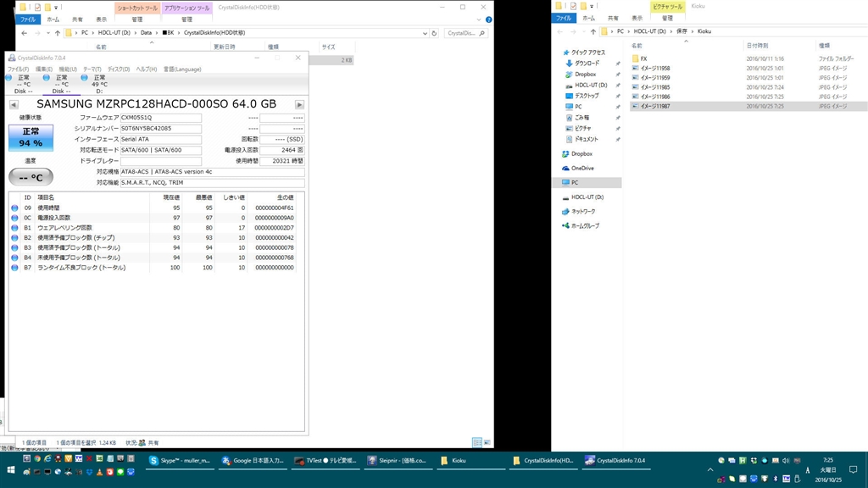The width and height of the screenshot is (868, 488).
Task: Click the 正常 94 % health status button
Action: coord(31,137)
